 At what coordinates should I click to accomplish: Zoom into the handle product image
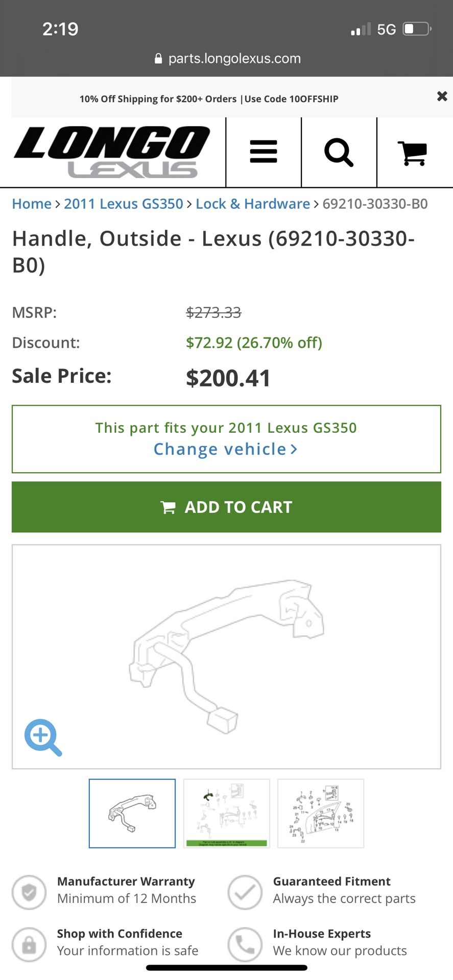(x=43, y=737)
